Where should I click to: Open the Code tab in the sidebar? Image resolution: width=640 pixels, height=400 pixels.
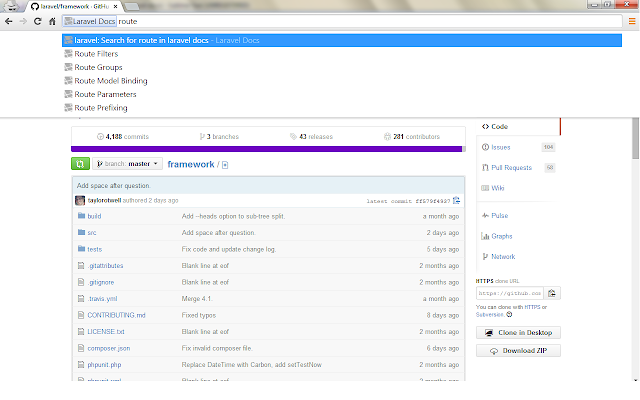[518, 127]
